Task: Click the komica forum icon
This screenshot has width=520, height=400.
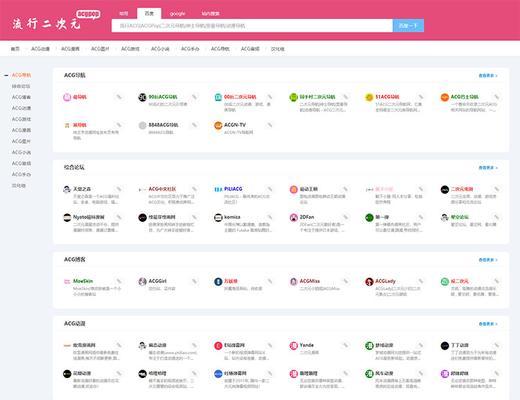Action: (x=218, y=217)
